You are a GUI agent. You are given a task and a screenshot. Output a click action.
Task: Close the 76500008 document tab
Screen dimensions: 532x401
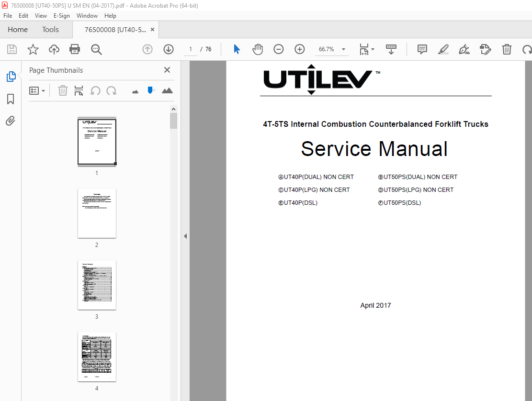coord(153,30)
